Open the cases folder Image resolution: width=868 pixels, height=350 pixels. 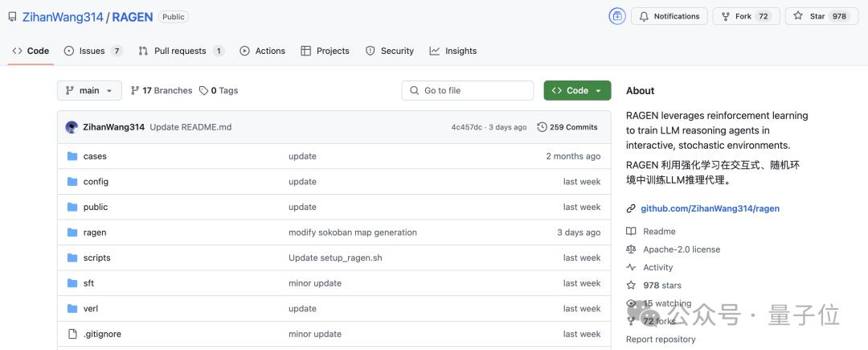95,156
